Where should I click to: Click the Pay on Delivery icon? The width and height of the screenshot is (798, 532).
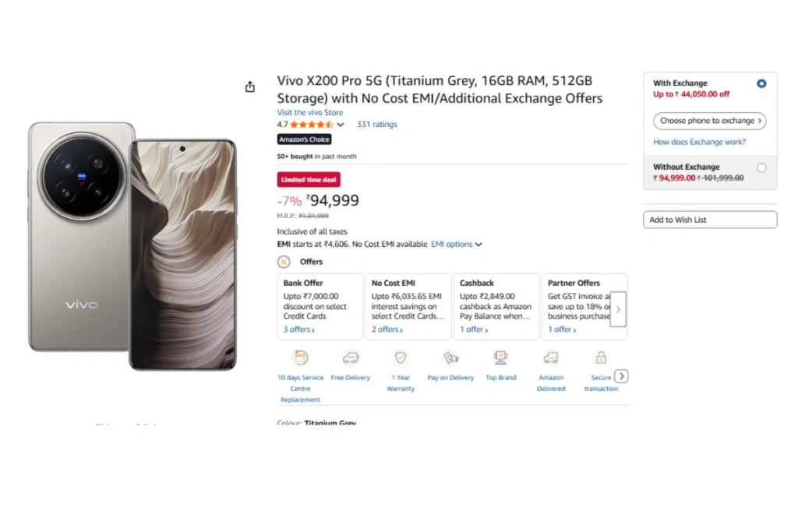pyautogui.click(x=450, y=358)
